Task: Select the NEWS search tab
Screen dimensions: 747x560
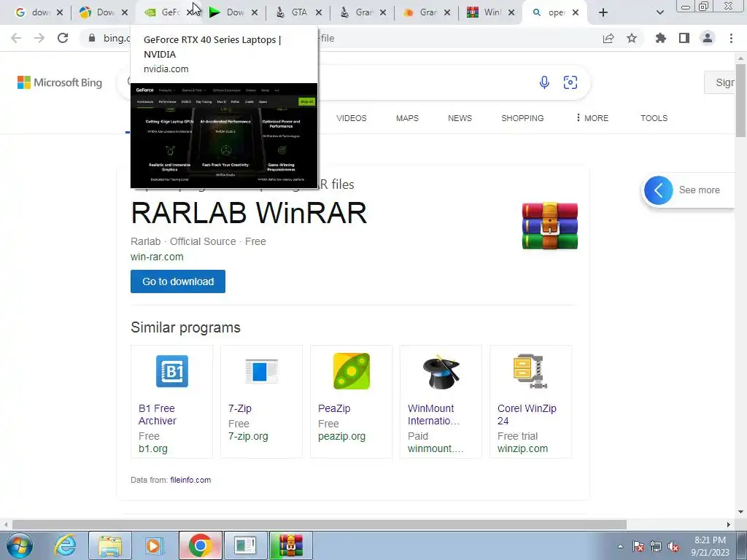Action: point(460,118)
